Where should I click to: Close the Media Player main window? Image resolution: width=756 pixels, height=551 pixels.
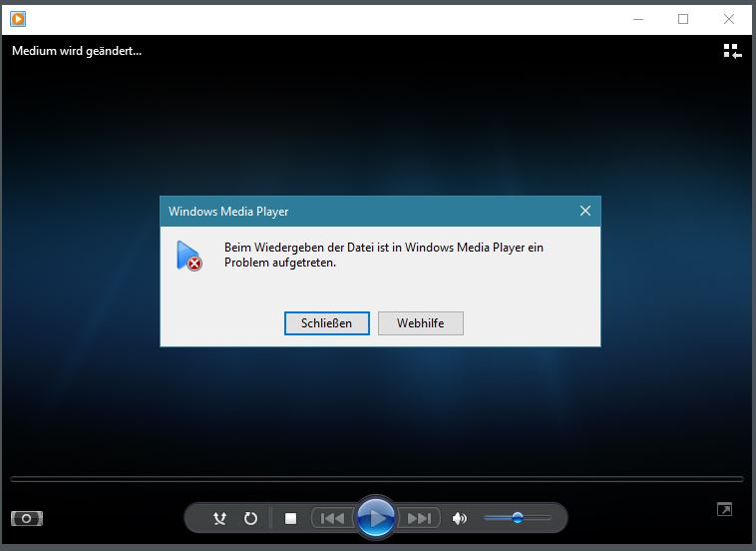(729, 19)
